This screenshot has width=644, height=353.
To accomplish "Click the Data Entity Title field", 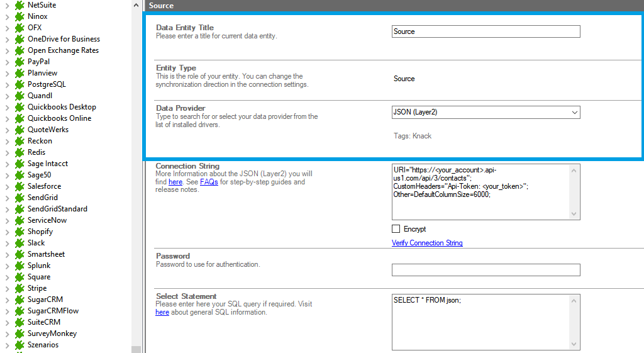I will 486,31.
